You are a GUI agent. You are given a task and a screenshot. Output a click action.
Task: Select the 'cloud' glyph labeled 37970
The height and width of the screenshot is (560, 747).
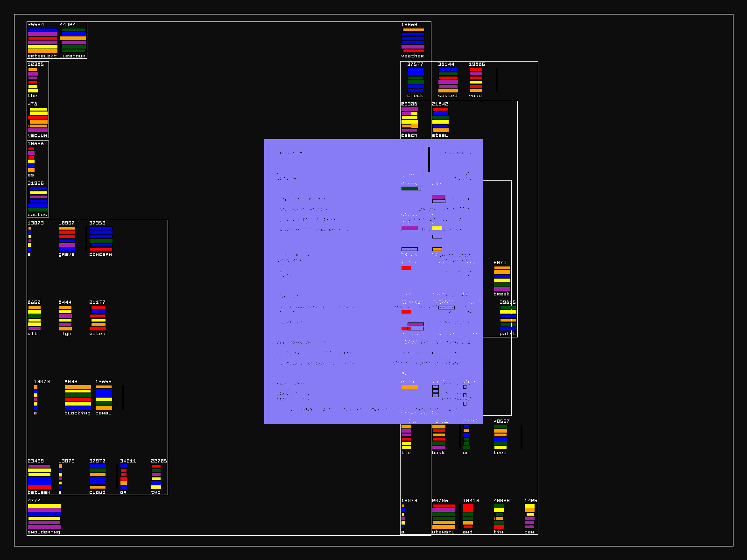[x=98, y=476]
